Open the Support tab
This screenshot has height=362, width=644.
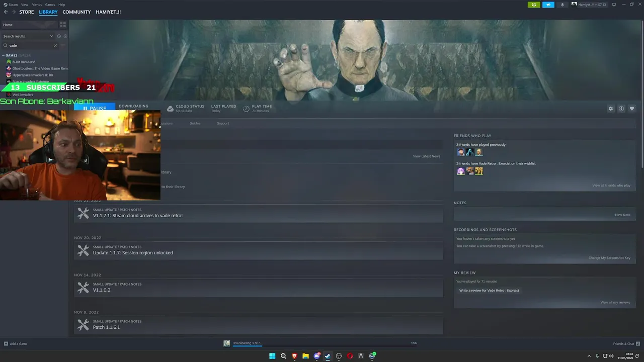tap(223, 123)
